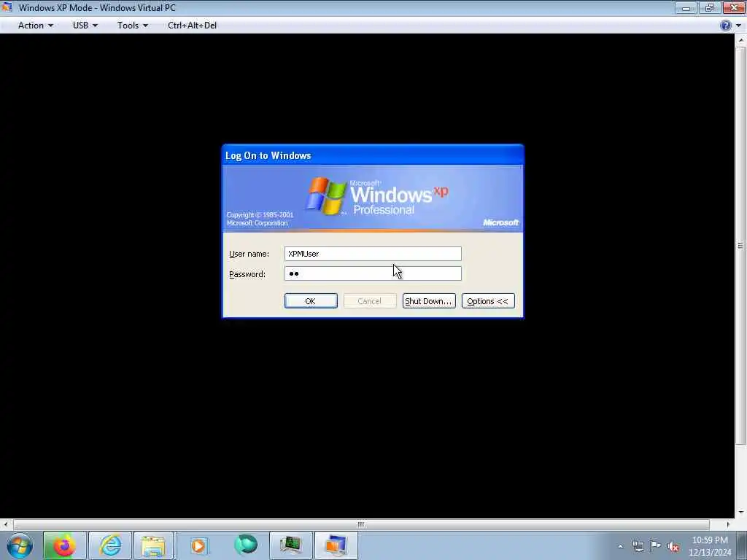Restore down the Windows XP Mode window

tap(709, 7)
